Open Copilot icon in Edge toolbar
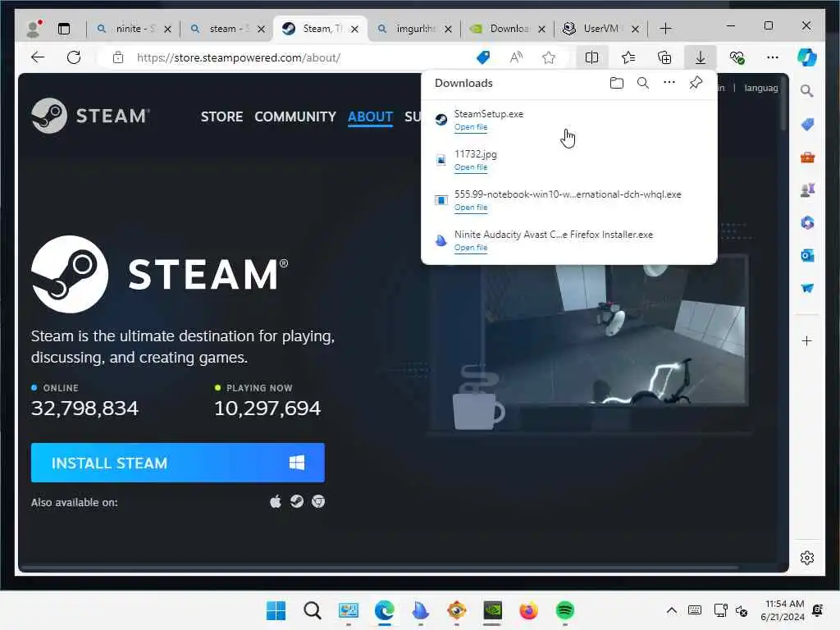The height and width of the screenshot is (630, 840). point(807,57)
